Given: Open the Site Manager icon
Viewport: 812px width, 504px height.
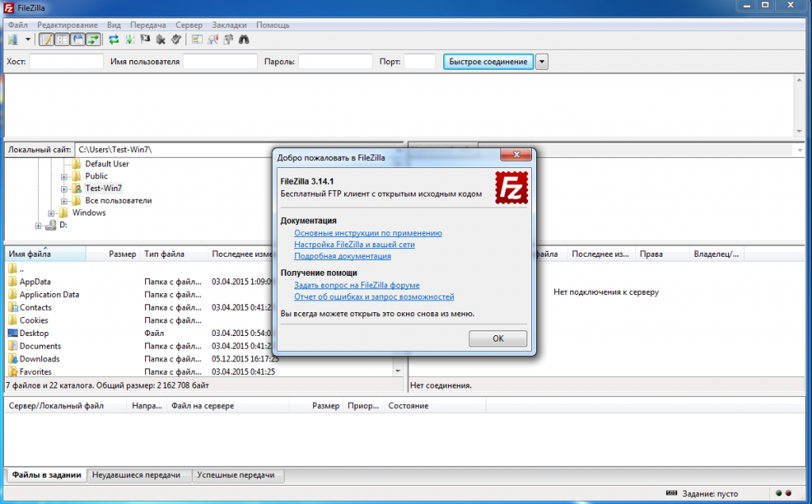Looking at the screenshot, I should coord(13,40).
